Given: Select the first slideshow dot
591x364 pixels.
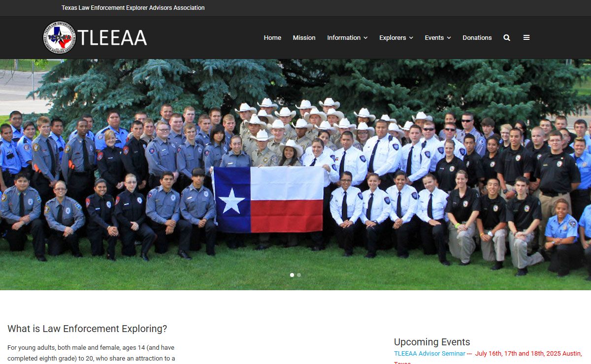Looking at the screenshot, I should tap(292, 275).
